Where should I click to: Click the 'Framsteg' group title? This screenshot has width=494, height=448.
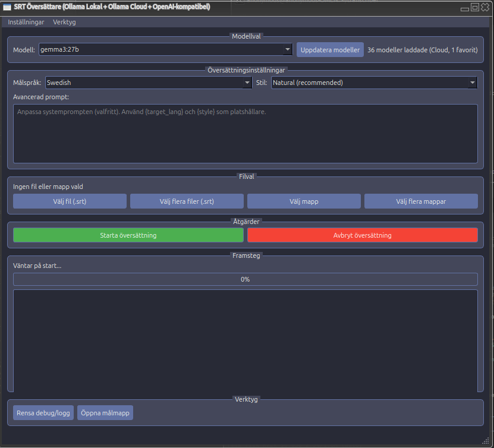click(246, 255)
